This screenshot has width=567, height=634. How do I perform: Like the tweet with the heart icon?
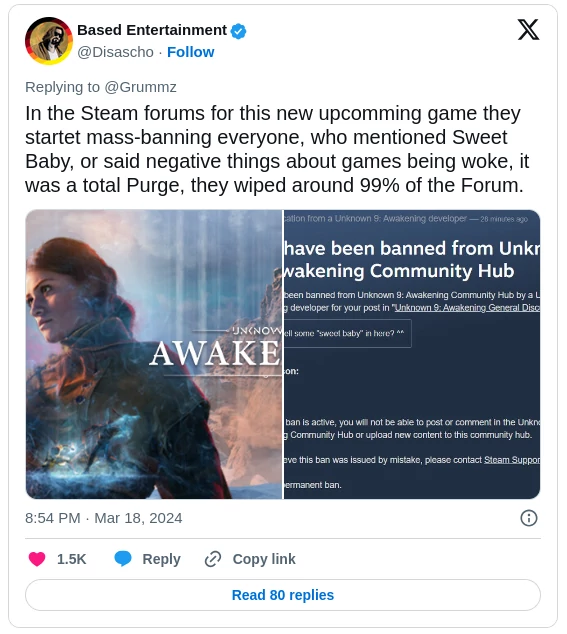pos(37,559)
